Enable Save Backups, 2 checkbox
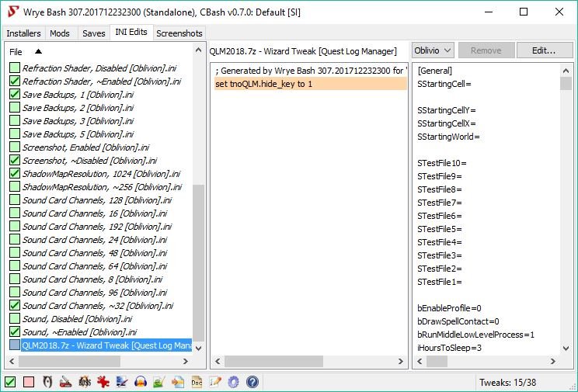This screenshot has width=578, height=392. pyautogui.click(x=15, y=108)
